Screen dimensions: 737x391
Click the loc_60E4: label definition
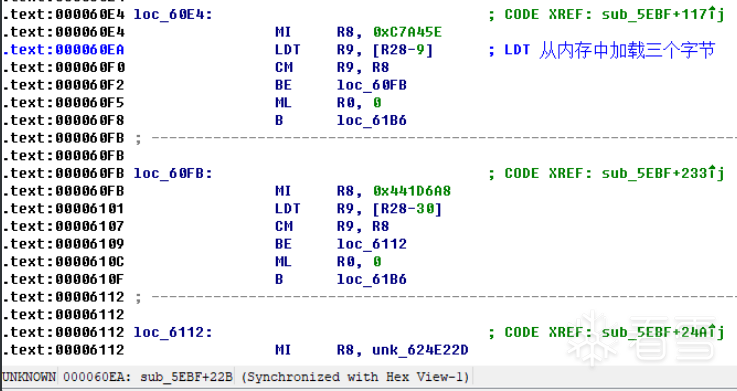pyautogui.click(x=173, y=15)
